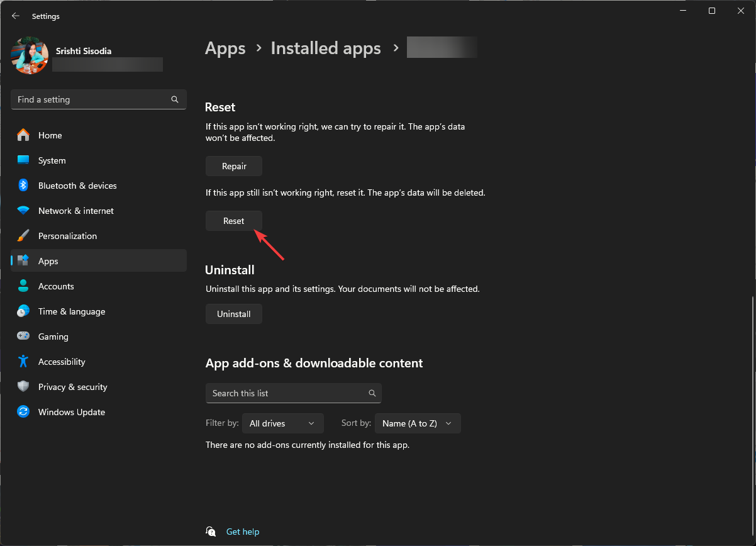The image size is (756, 546).
Task: Open the Get help link
Action: (x=242, y=532)
